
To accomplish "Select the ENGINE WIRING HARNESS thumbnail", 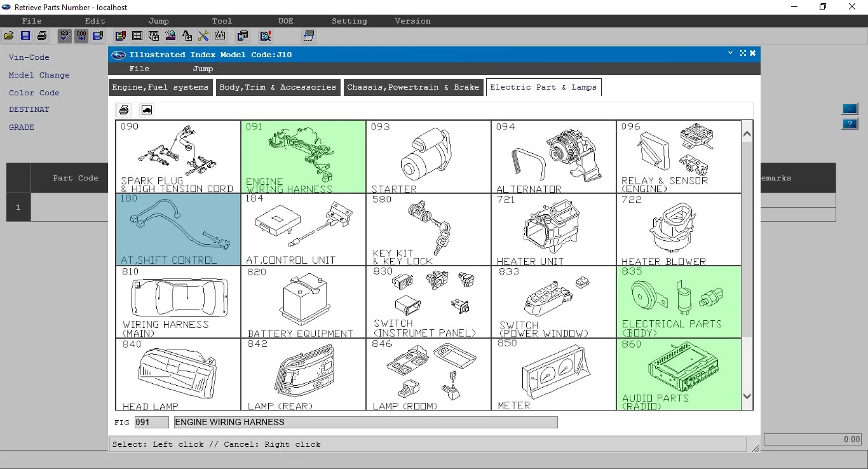I will pos(303,156).
